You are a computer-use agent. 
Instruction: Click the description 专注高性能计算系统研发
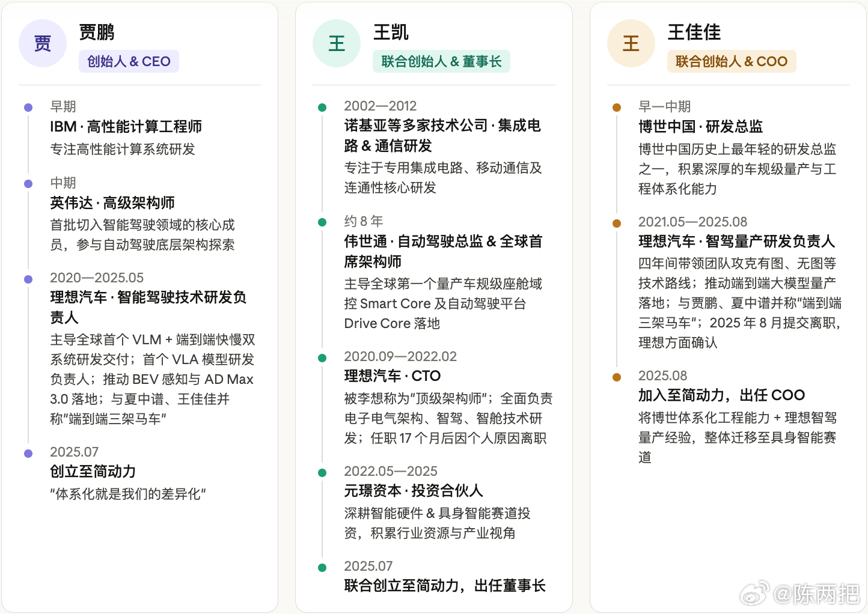(x=123, y=149)
